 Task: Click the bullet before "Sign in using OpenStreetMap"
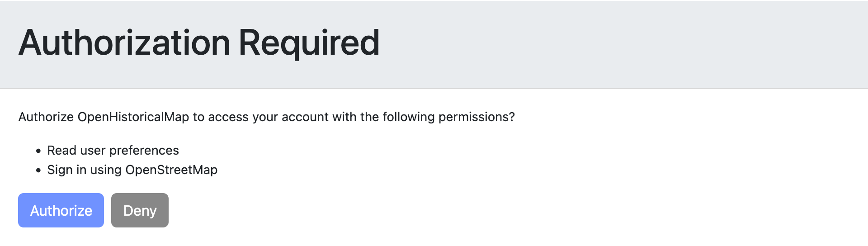(x=38, y=170)
